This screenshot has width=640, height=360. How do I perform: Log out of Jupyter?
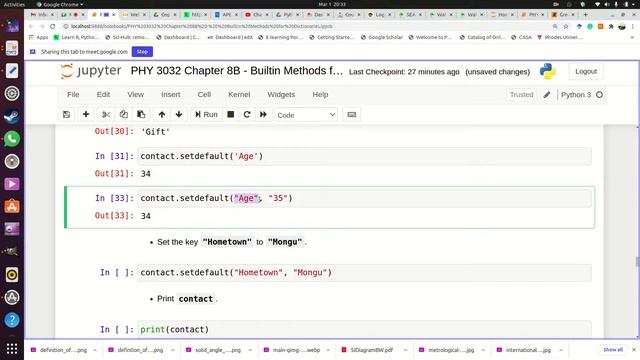[x=586, y=71]
